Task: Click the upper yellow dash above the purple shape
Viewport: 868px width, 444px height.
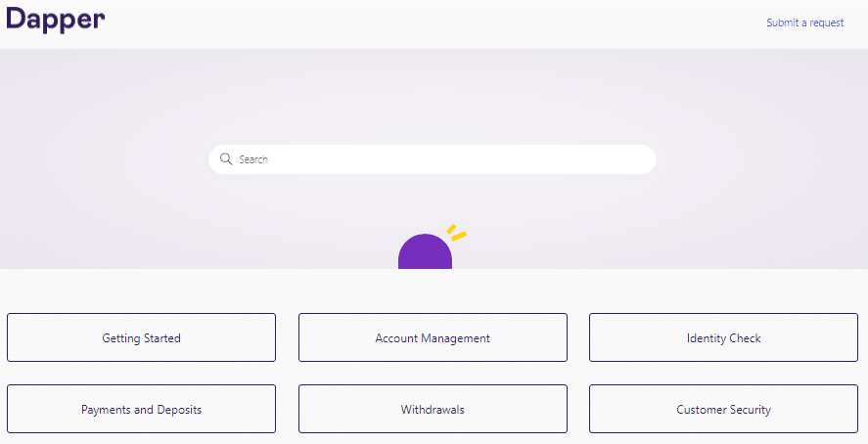Action: point(451,229)
